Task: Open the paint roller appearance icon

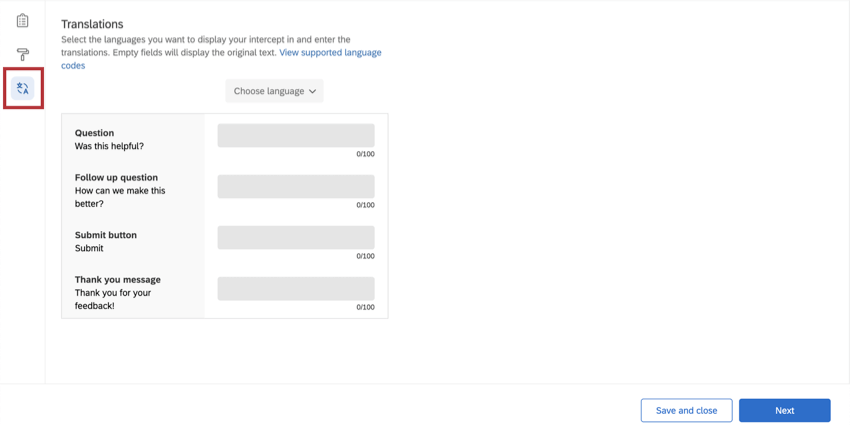Action: pos(22,54)
